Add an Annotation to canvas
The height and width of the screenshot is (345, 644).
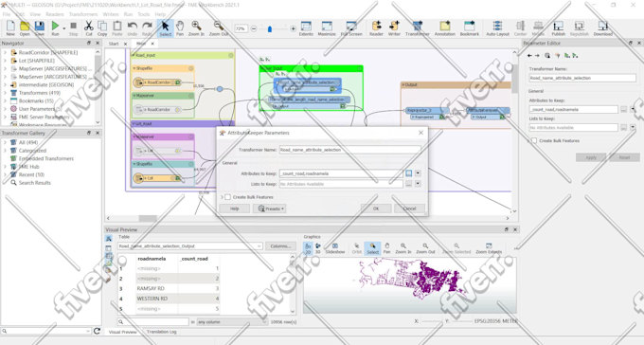(445, 28)
